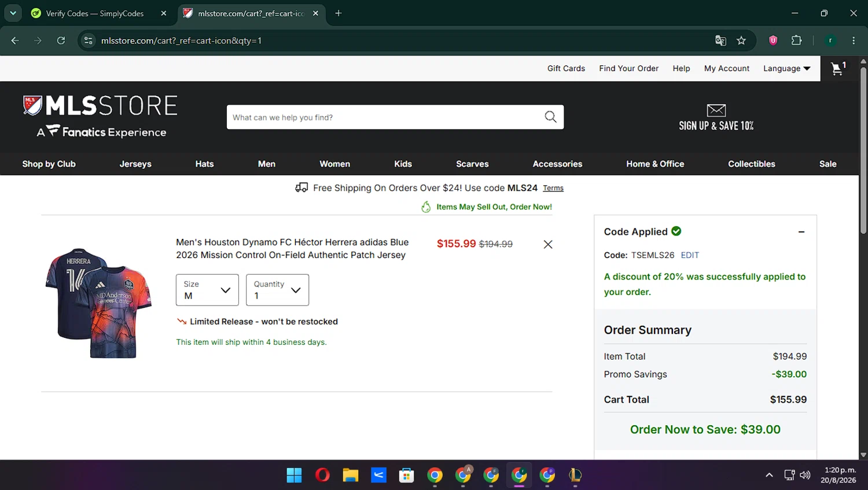Open the volume control in system tray

coord(805,475)
